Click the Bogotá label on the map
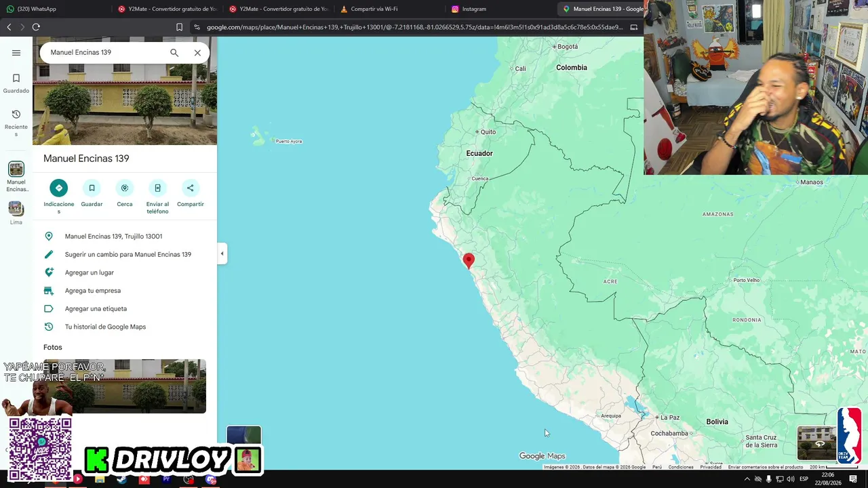 tap(567, 47)
